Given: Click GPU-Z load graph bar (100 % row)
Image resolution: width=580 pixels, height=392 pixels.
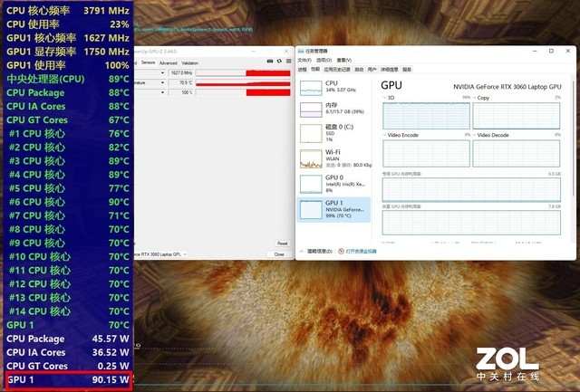Looking at the screenshot, I should point(243,92).
